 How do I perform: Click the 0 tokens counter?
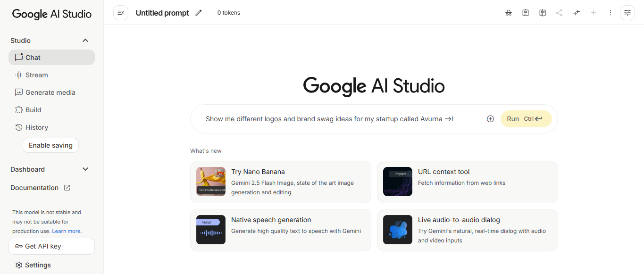[x=229, y=13]
